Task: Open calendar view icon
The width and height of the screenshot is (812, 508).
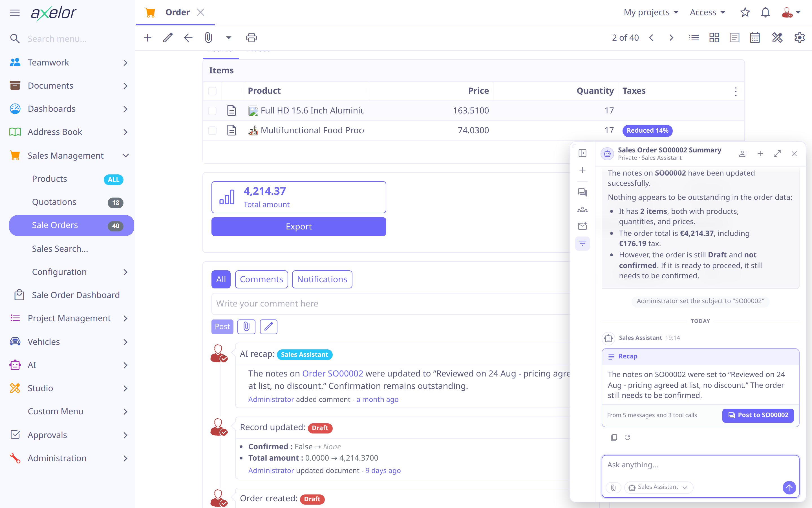Action: click(755, 38)
